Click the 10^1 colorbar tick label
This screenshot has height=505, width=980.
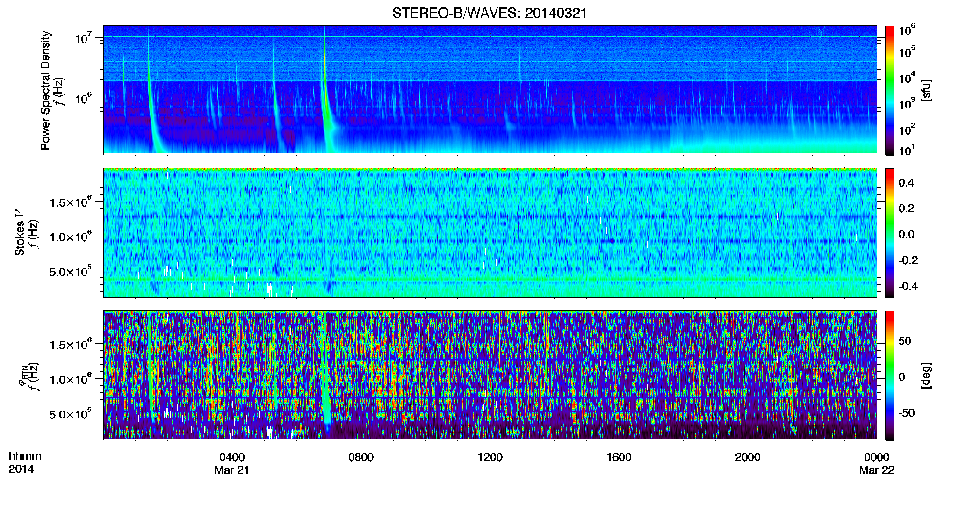(x=907, y=151)
